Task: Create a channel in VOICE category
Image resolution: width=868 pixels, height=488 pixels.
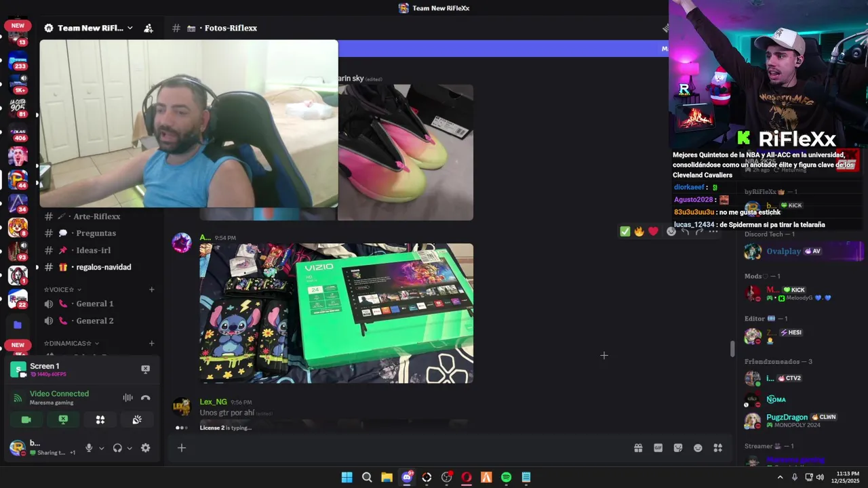Action: [x=151, y=289]
